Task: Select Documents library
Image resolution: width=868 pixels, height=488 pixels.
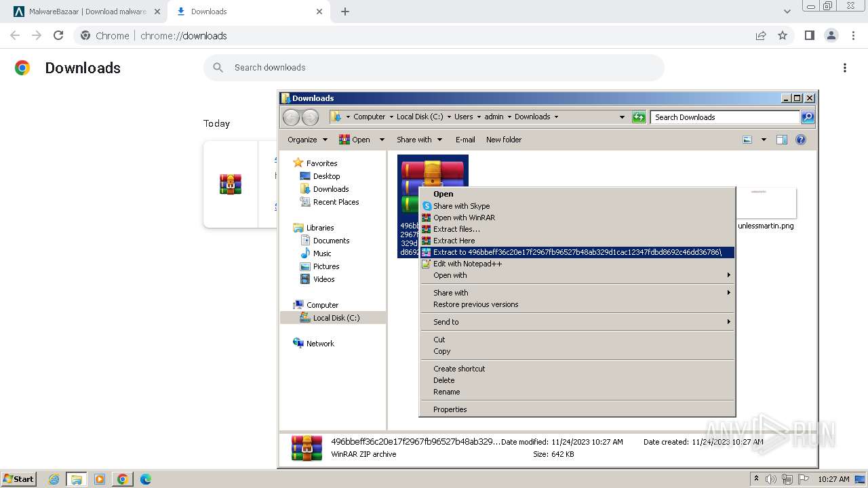Action: click(x=331, y=241)
